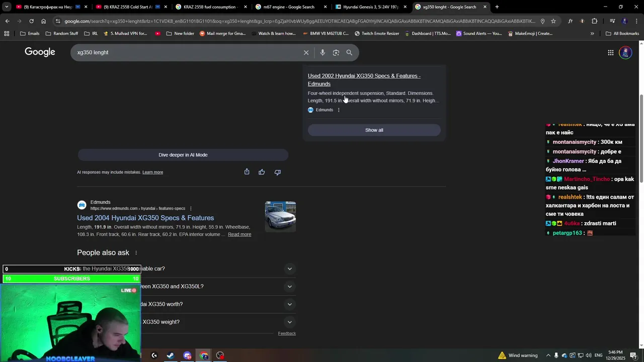Submit search with the magnifier icon

(x=349, y=52)
